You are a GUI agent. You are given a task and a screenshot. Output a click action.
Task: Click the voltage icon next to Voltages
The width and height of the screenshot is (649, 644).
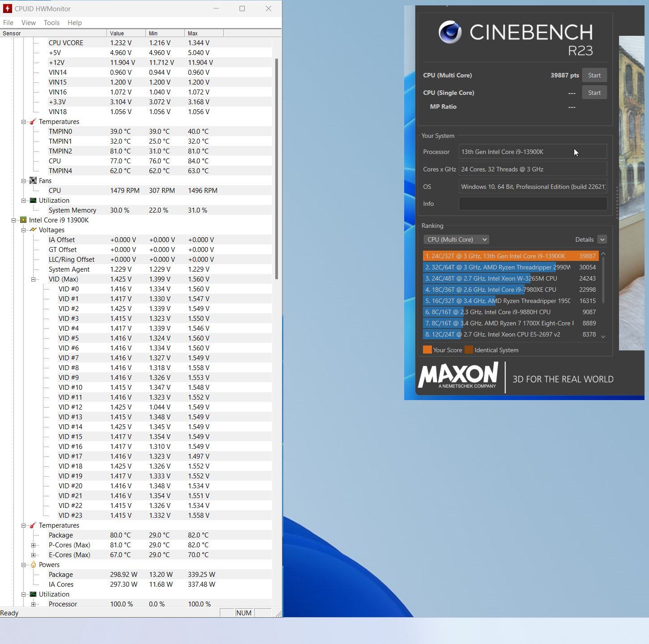tap(33, 230)
